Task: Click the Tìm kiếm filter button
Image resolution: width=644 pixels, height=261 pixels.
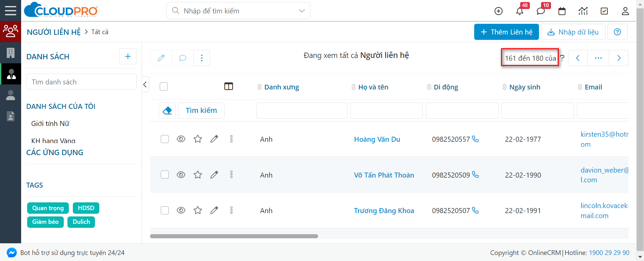Action: [x=201, y=111]
